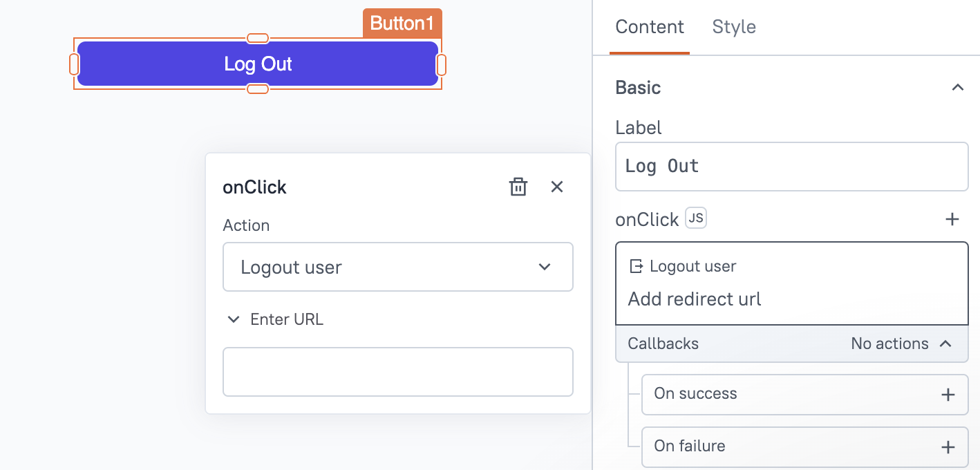Select the Button1 widget name tag
The height and width of the screenshot is (470, 980).
pos(402,23)
